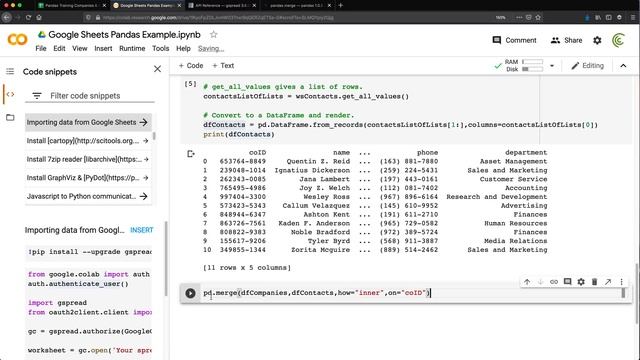Reload page browser button
This screenshot has width=640, height=360.
click(28, 18)
